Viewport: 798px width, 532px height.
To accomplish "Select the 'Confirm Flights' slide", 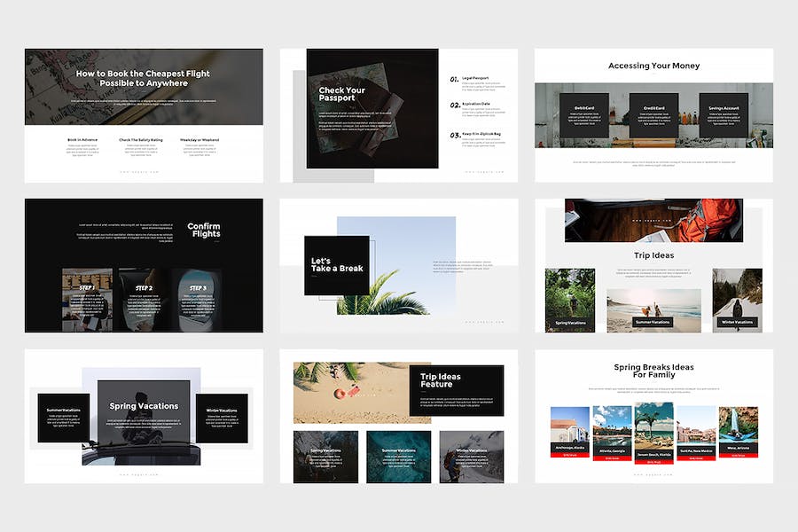I will coord(144,265).
